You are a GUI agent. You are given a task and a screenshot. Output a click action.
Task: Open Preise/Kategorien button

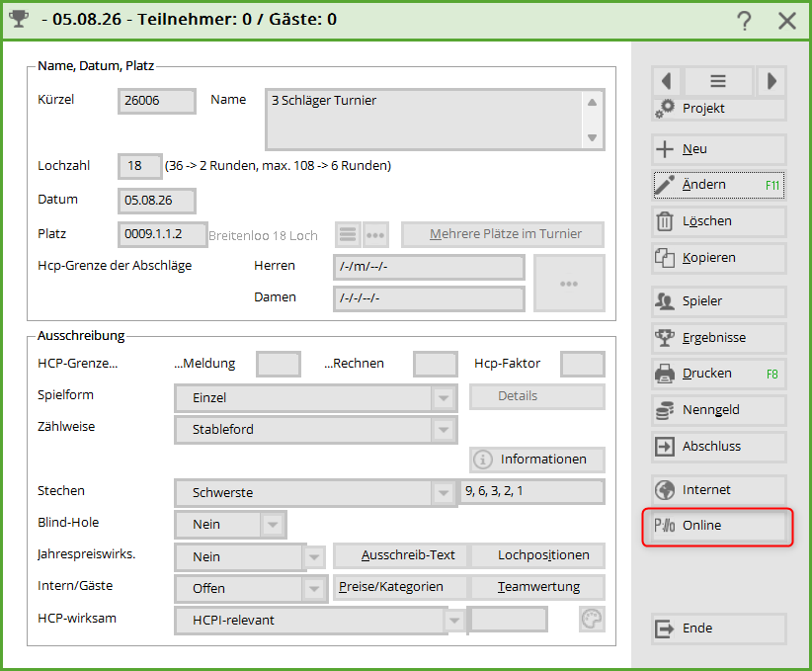[x=400, y=587]
